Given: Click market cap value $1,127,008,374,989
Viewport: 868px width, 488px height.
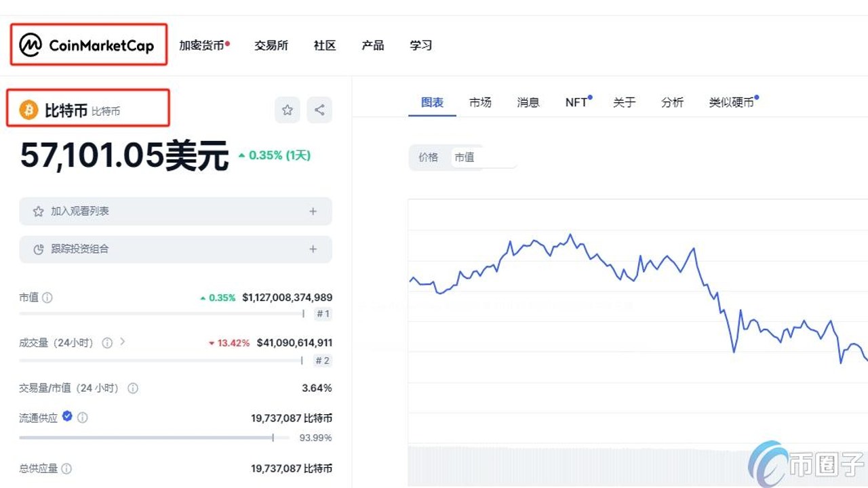Looking at the screenshot, I should click(288, 298).
